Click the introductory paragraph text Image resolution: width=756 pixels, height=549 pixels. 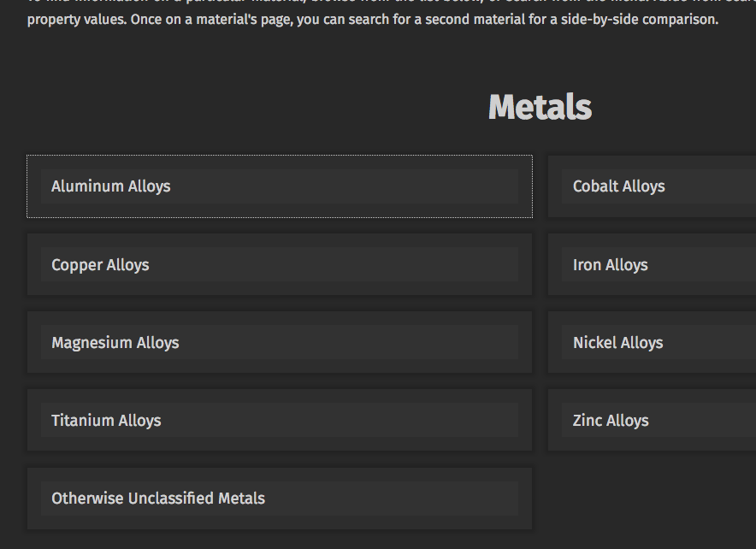pyautogui.click(x=372, y=19)
